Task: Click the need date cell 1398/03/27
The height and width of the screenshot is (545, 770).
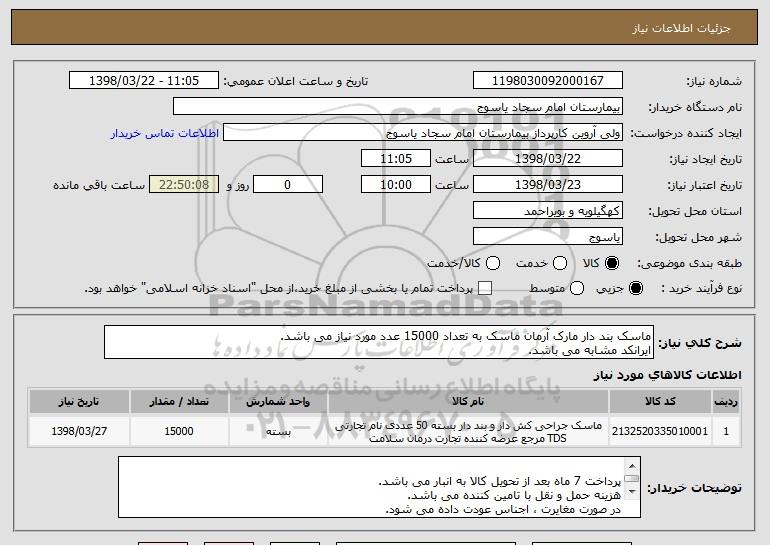Action: (79, 431)
